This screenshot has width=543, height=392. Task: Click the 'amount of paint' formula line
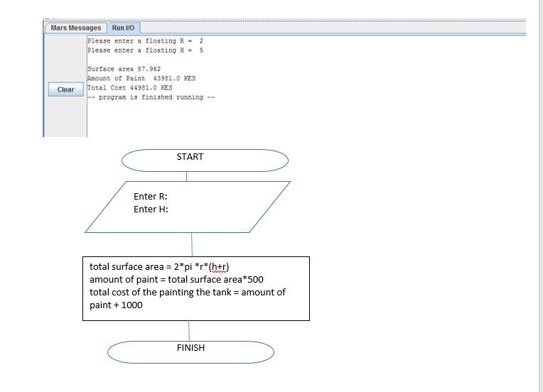pos(176,280)
